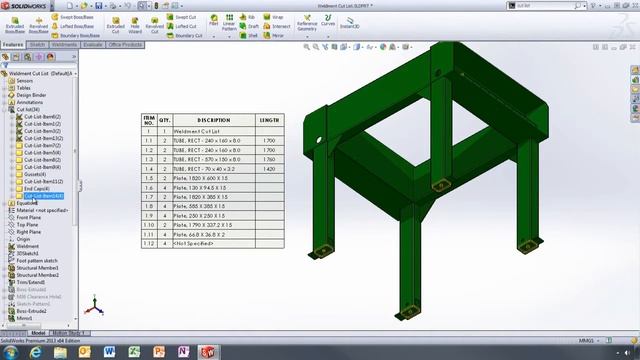Select the Rib tool
Screen dimensions: 640x360
pyautogui.click(x=247, y=17)
